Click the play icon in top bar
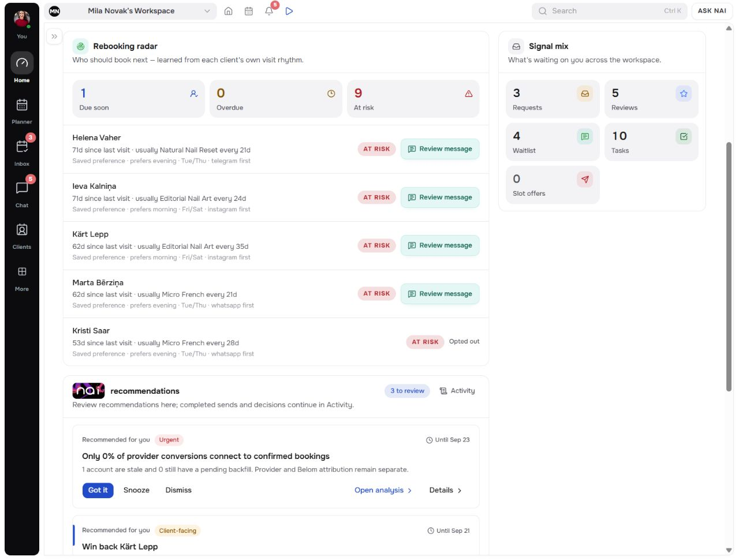 pos(289,11)
